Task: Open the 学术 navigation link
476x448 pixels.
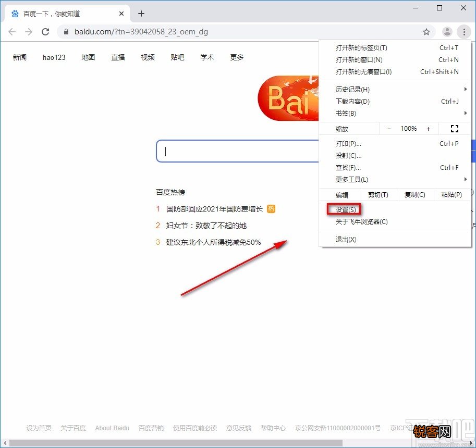Action: click(207, 57)
